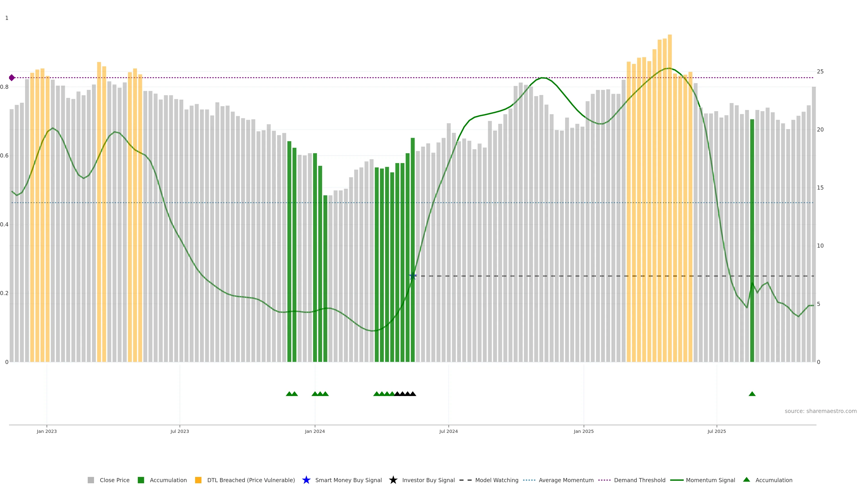The image size is (868, 488).
Task: Click the Smart Money Buy Signal label
Action: 348,480
